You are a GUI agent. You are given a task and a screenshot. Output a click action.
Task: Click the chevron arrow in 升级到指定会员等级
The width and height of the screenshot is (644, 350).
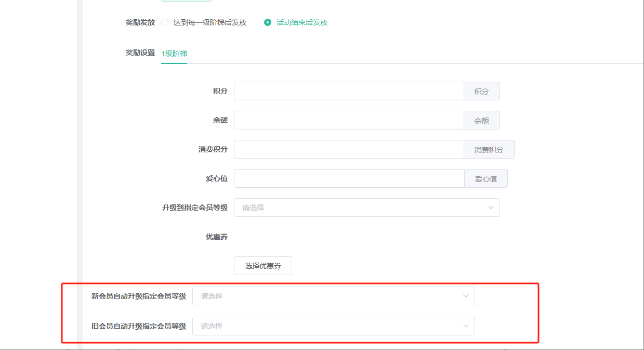coord(491,208)
